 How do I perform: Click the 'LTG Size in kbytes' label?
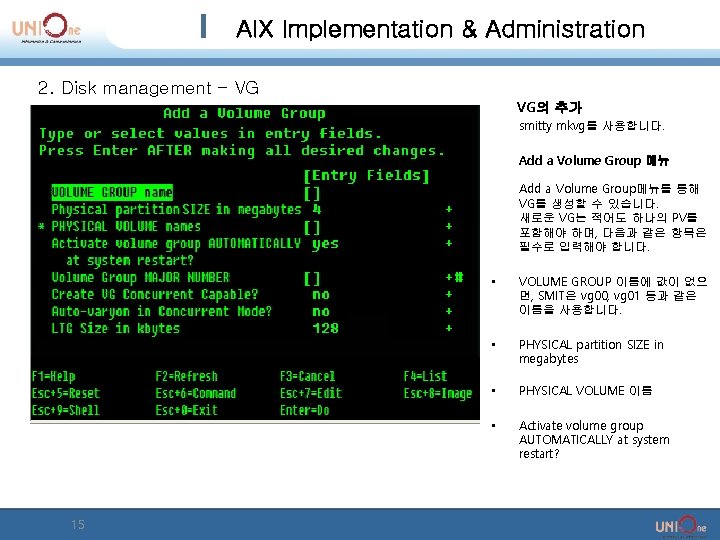115,329
